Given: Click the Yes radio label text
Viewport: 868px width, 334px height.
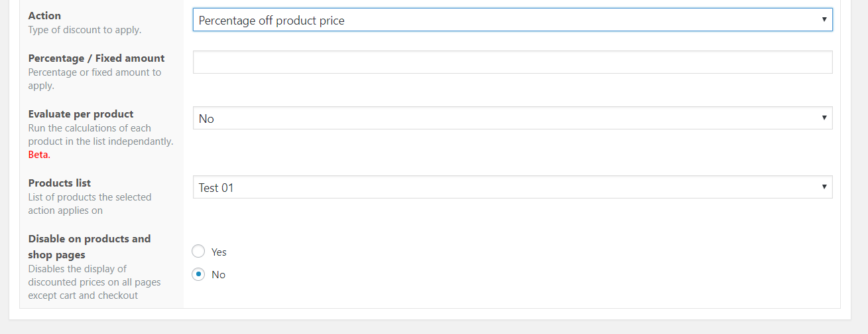Looking at the screenshot, I should (219, 252).
